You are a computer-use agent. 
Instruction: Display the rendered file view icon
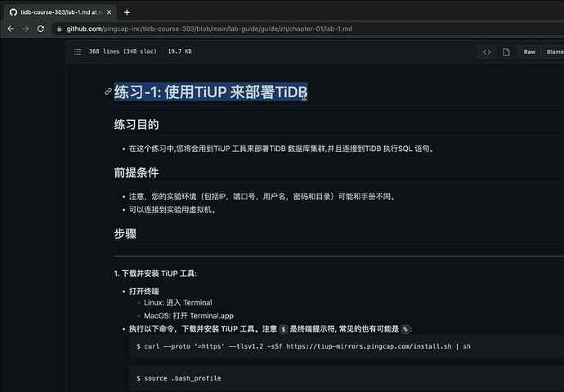coord(506,52)
